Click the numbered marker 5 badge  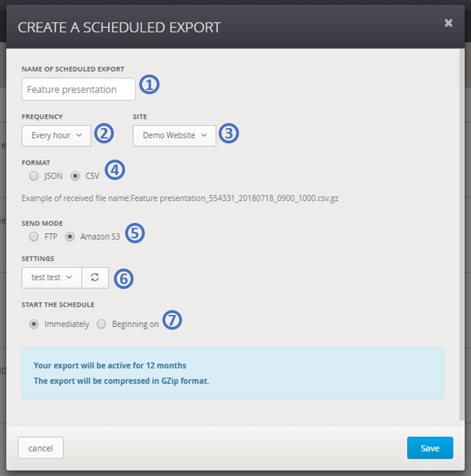[134, 233]
